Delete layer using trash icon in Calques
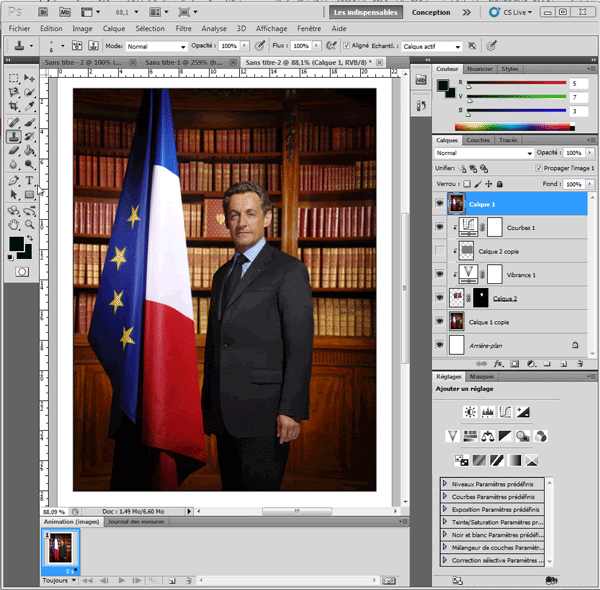The height and width of the screenshot is (590, 600). pos(580,364)
